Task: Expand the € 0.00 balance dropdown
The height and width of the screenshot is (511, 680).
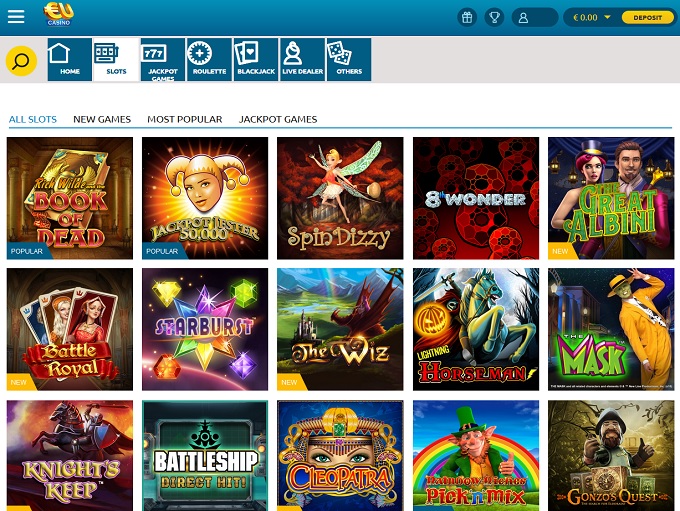Action: (606, 17)
